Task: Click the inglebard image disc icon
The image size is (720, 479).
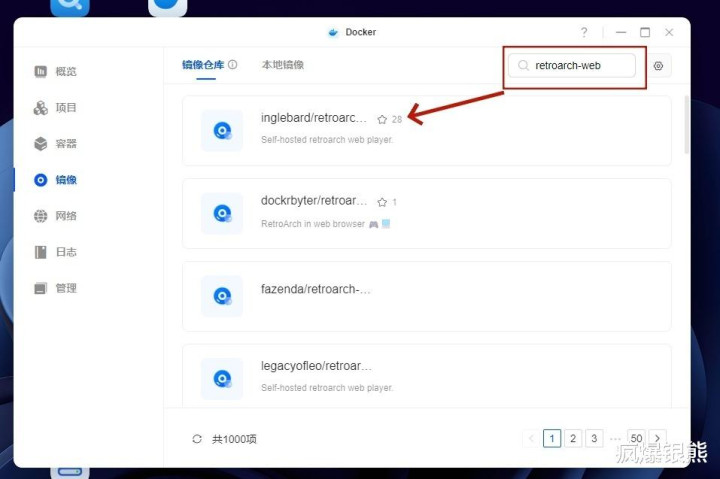Action: [222, 131]
